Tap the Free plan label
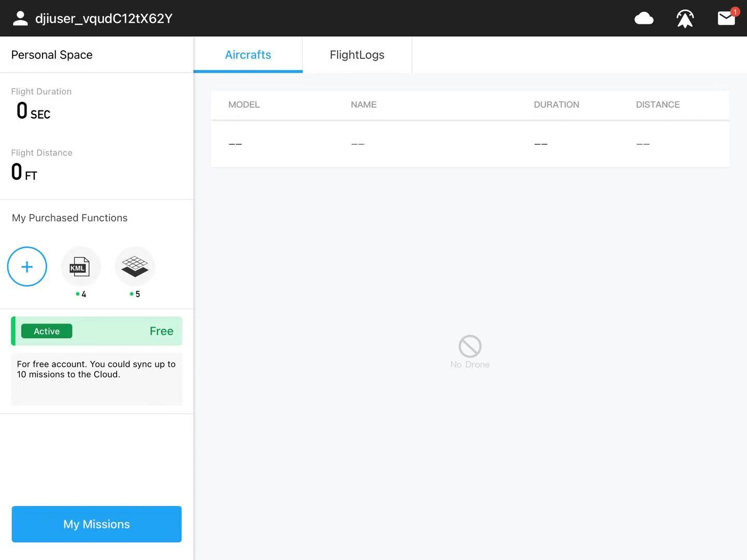The image size is (747, 560). pyautogui.click(x=161, y=331)
